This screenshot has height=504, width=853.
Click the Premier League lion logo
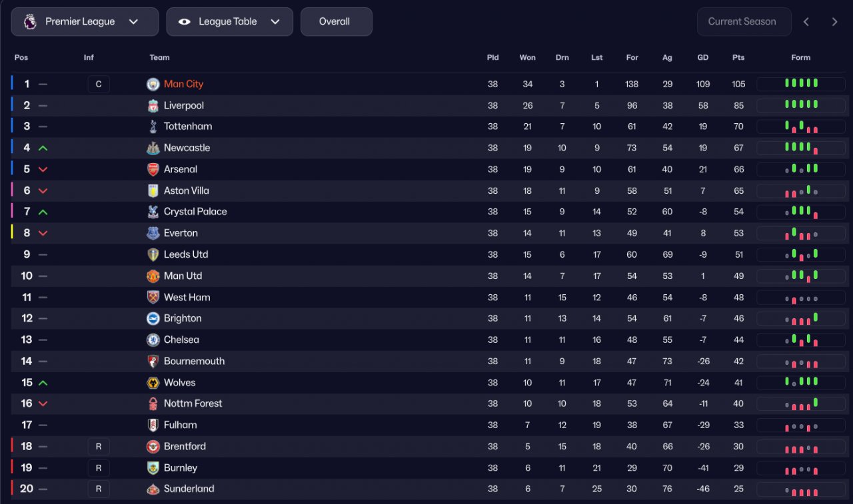pyautogui.click(x=30, y=21)
